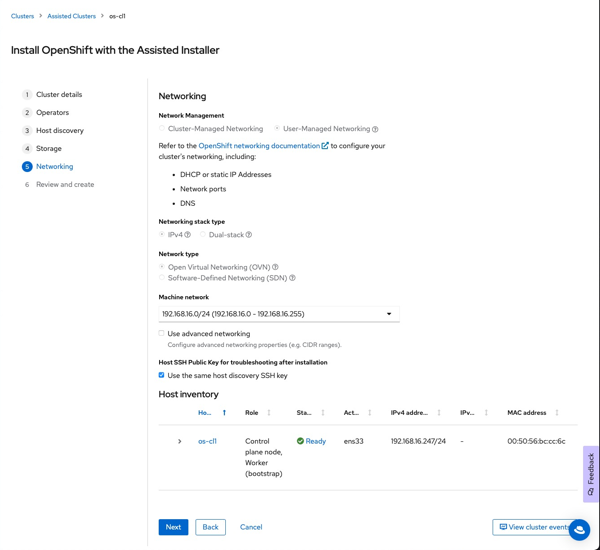Click the Next button

[173, 527]
